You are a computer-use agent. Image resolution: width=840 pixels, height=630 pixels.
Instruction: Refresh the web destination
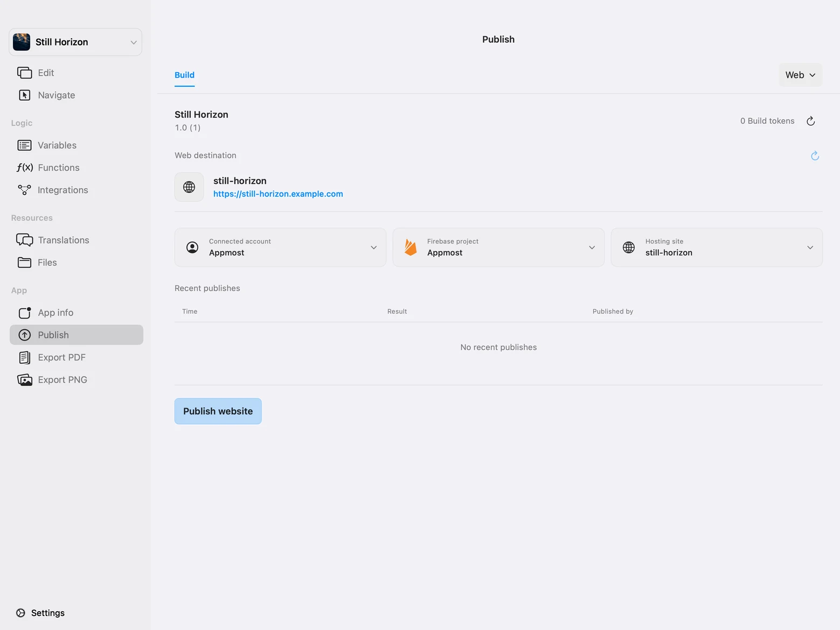click(815, 156)
